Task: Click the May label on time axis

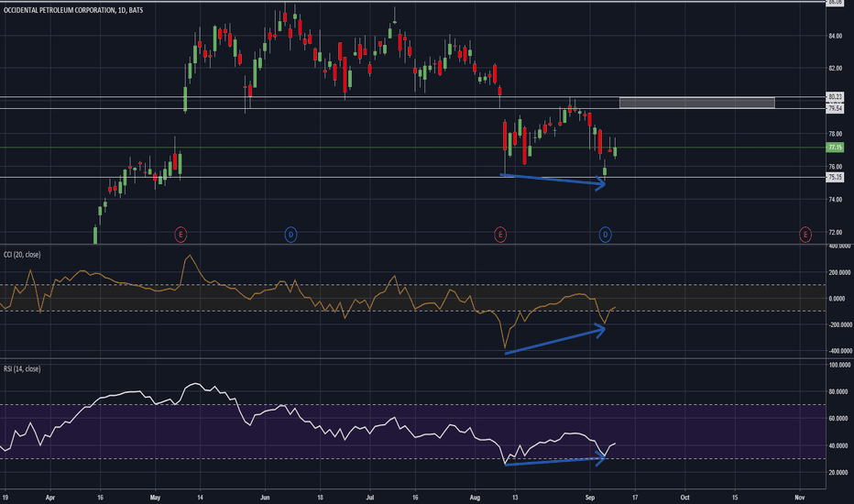Action: (x=155, y=498)
